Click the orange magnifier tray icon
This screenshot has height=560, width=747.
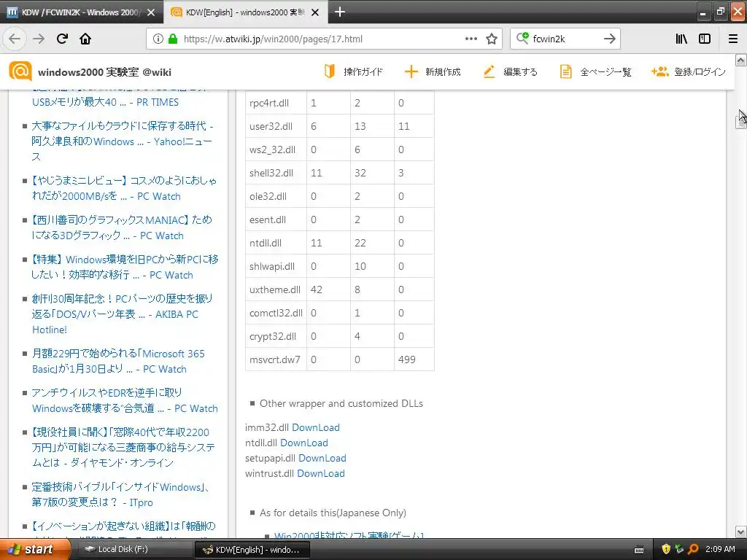click(x=693, y=549)
